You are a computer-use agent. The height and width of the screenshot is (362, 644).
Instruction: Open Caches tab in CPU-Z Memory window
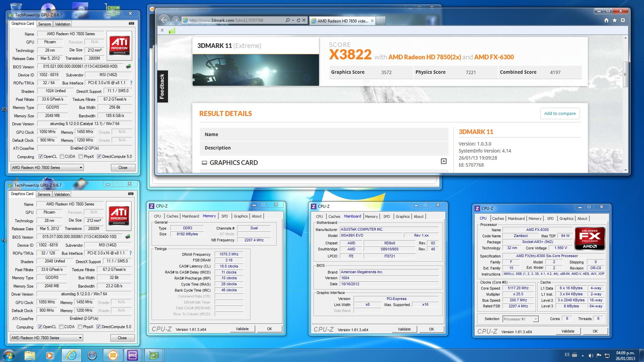[172, 216]
